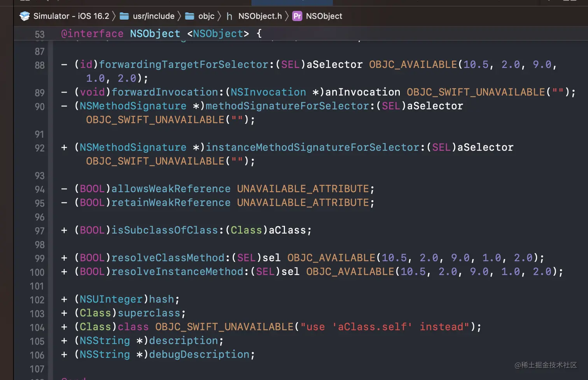Screen dimensions: 588x380
Task: Click NSString type on line 106
Action: [x=105, y=354]
